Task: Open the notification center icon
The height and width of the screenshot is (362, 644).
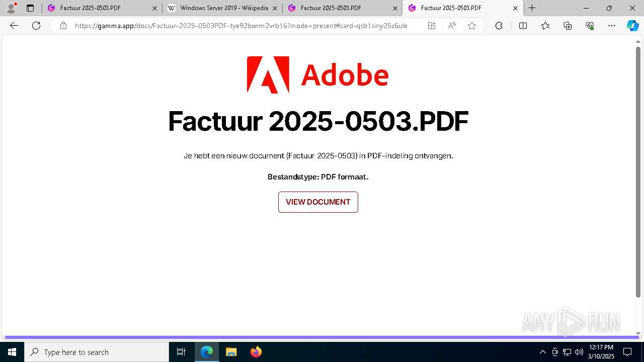Action: tap(627, 352)
